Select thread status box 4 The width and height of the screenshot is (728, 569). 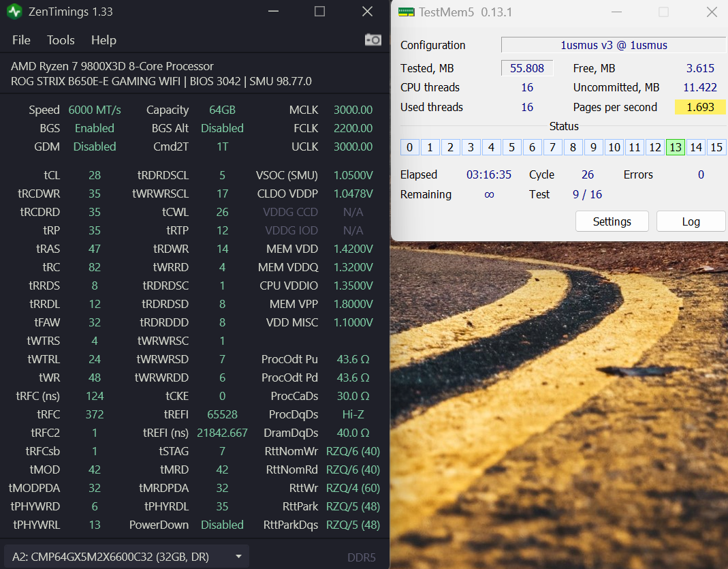(491, 147)
